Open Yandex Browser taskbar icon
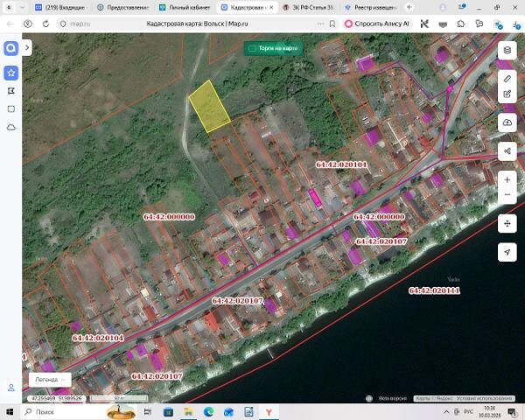Viewport: 525px width, 420px height. (x=269, y=411)
